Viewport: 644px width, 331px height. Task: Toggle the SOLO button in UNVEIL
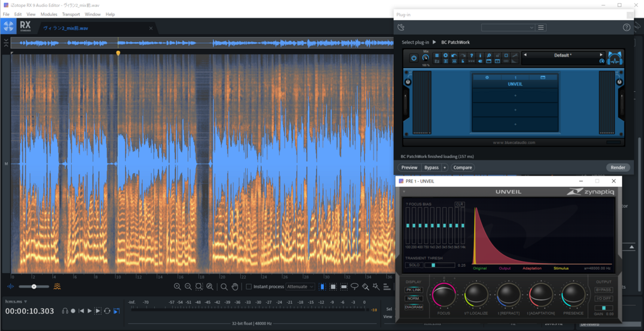click(414, 265)
